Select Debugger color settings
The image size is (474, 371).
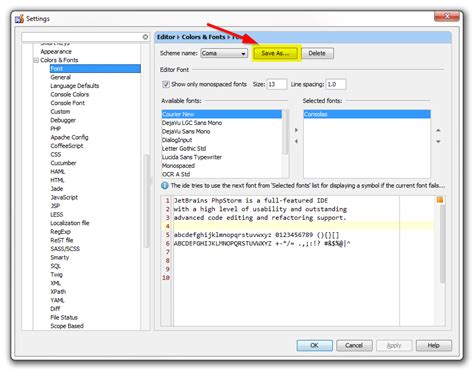63,120
